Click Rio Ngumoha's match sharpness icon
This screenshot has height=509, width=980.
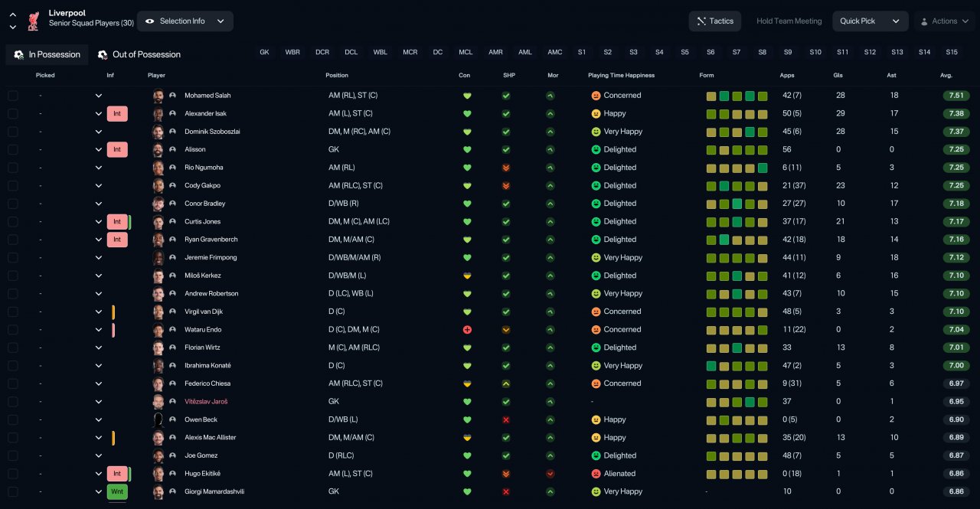(506, 168)
